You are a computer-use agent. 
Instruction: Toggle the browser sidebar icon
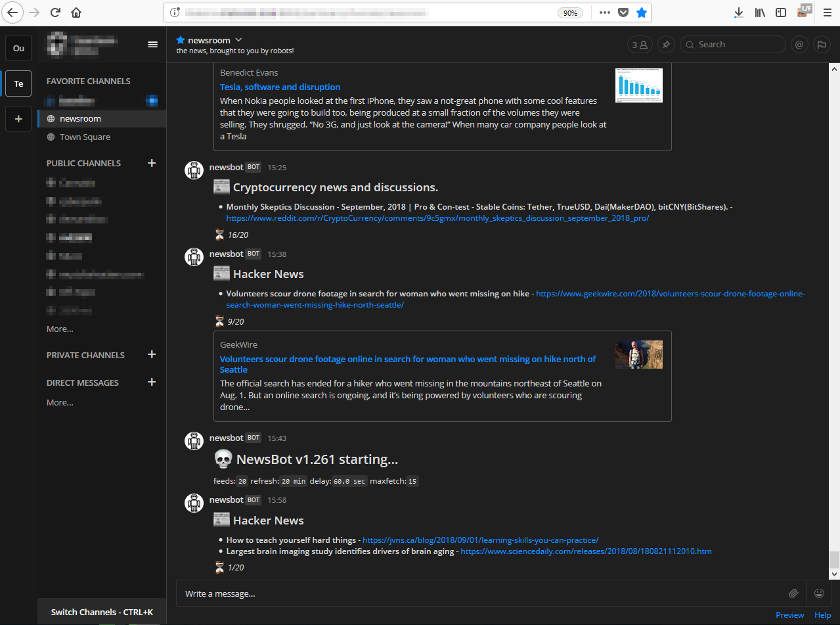pyautogui.click(x=781, y=12)
